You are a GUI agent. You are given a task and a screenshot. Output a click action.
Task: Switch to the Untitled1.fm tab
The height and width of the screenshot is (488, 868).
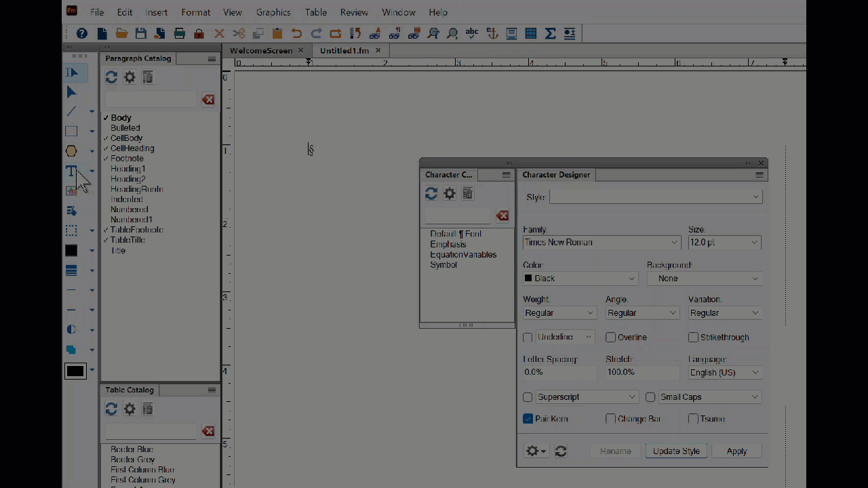[x=344, y=51]
